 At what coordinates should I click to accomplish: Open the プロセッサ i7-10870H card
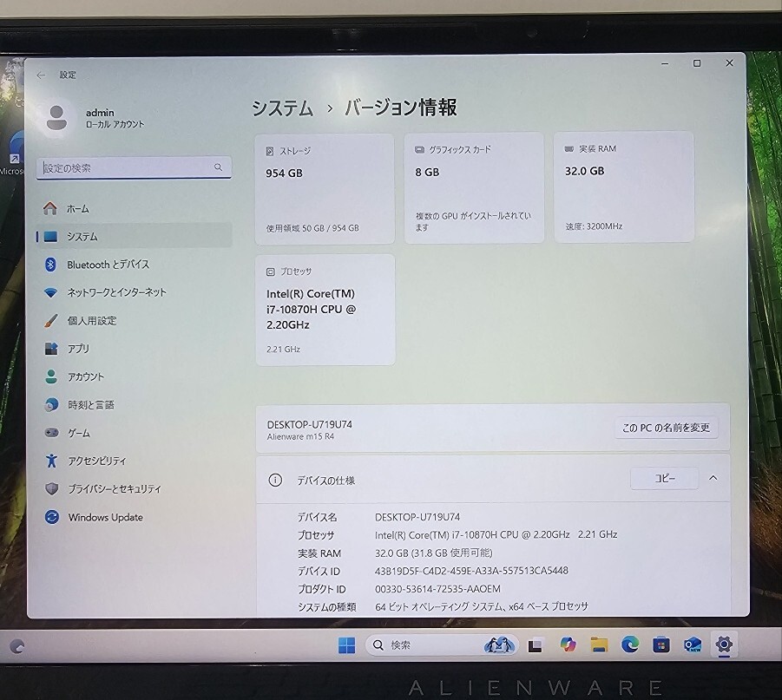point(325,310)
